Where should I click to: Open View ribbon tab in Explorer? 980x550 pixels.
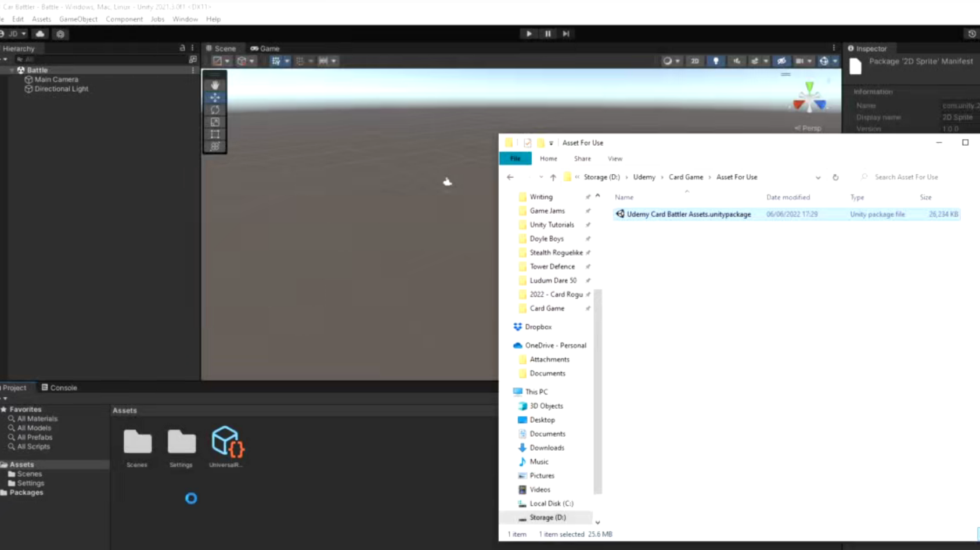coord(615,159)
